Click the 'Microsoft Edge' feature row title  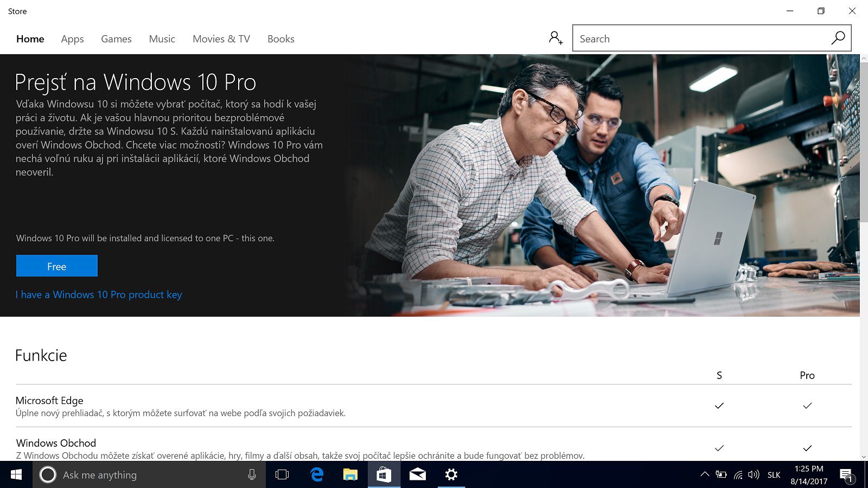(49, 400)
